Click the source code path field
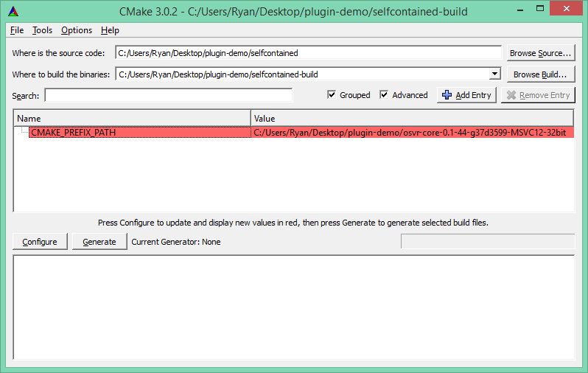The width and height of the screenshot is (588, 373). 308,53
